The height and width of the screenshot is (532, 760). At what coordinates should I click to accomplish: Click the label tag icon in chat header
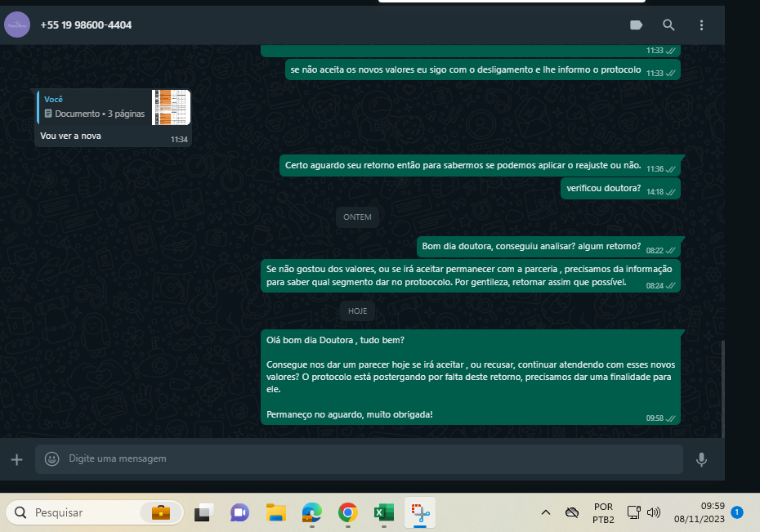(x=636, y=25)
